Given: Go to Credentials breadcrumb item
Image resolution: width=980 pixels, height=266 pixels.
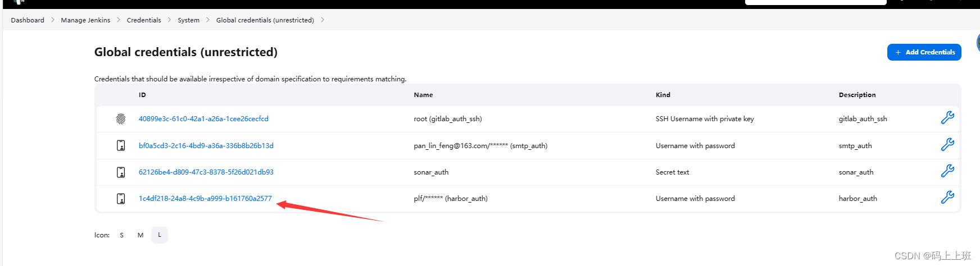Looking at the screenshot, I should [144, 20].
